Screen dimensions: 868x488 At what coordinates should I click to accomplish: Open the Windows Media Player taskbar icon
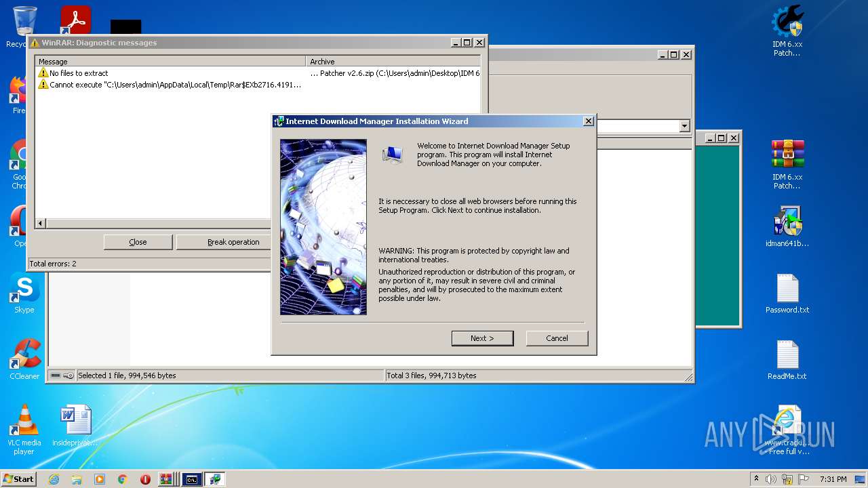pyautogui.click(x=100, y=479)
